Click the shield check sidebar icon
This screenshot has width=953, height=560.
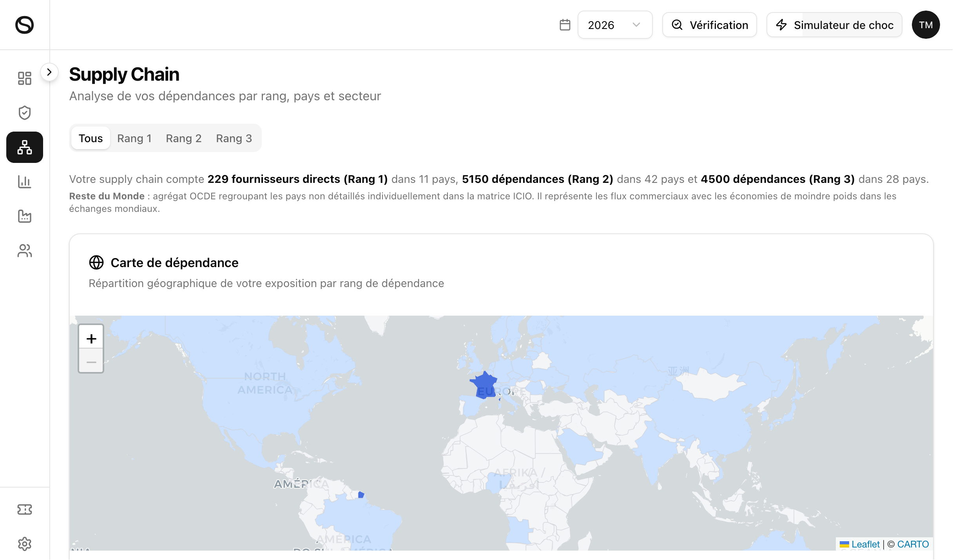coord(24,113)
